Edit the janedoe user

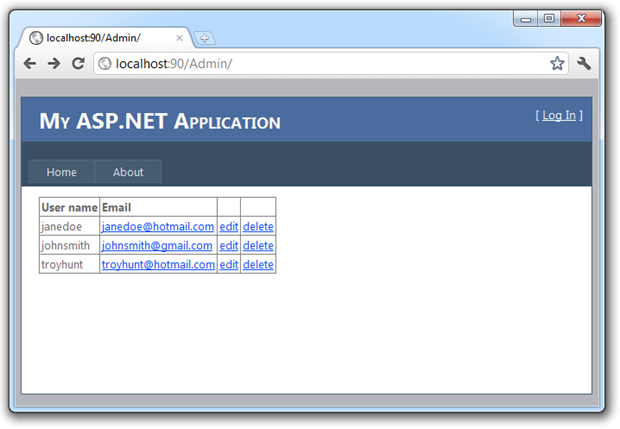(229, 227)
